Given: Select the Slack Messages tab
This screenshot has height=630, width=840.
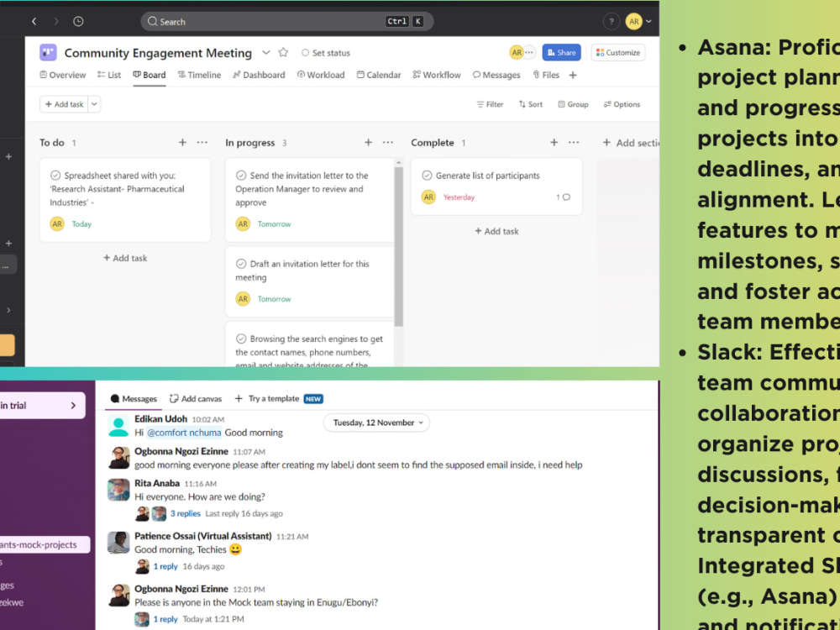Looking at the screenshot, I should click(134, 398).
